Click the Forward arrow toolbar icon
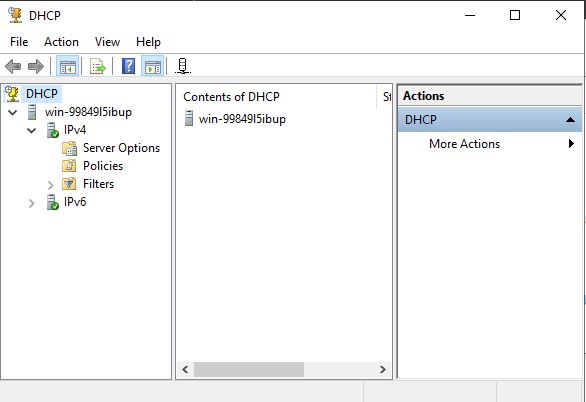Image resolution: width=586 pixels, height=402 pixels. click(x=36, y=67)
